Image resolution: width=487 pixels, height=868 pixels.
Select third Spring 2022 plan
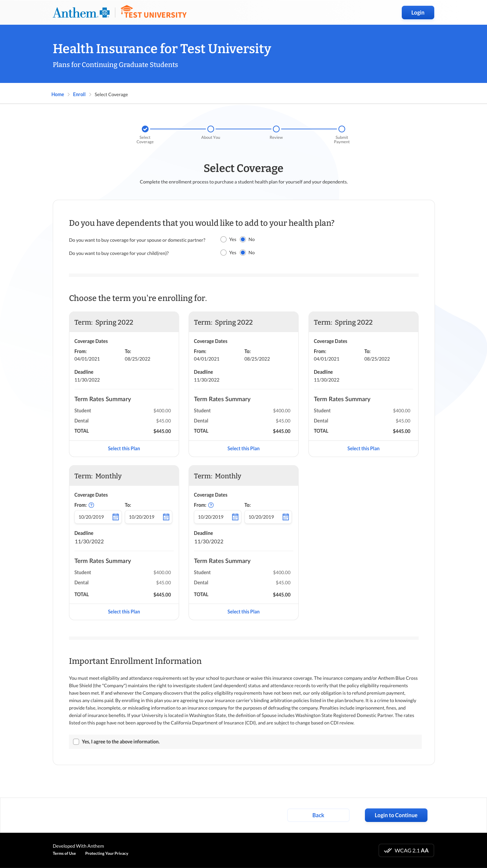tap(363, 449)
